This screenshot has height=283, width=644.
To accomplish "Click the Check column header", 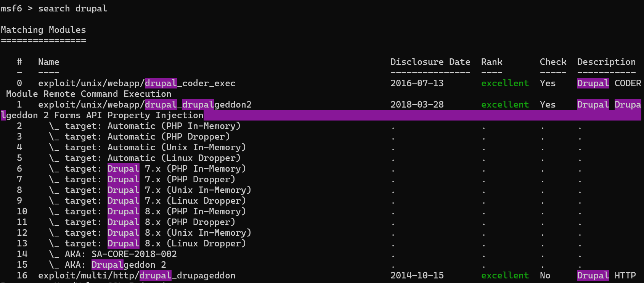I will click(x=553, y=62).
